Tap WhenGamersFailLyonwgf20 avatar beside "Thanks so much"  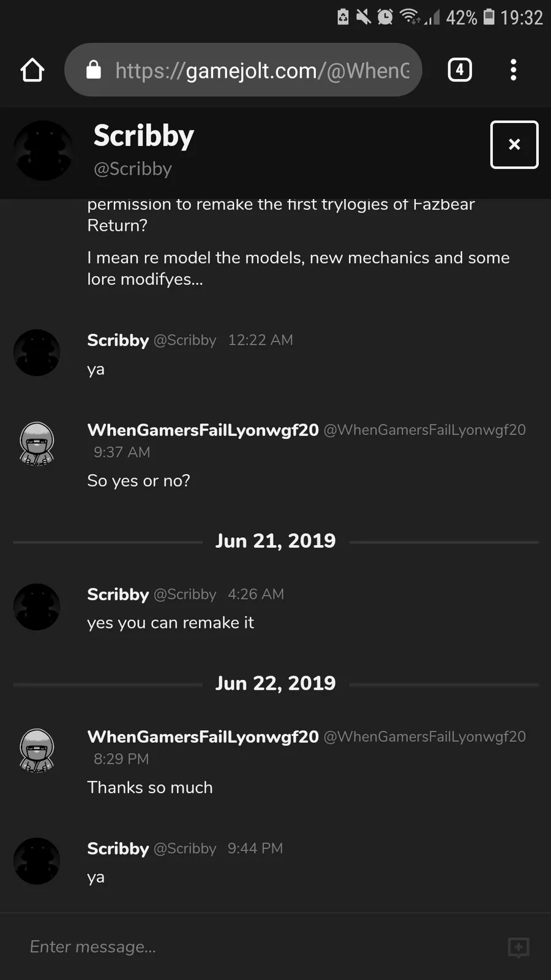point(37,750)
